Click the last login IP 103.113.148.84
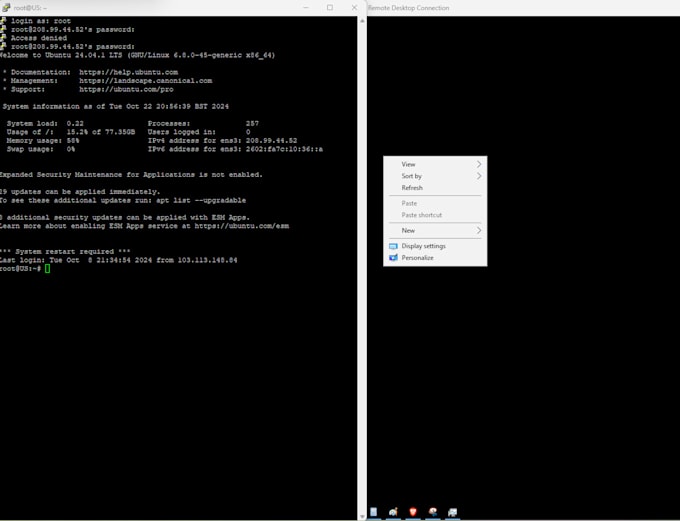 (207, 260)
